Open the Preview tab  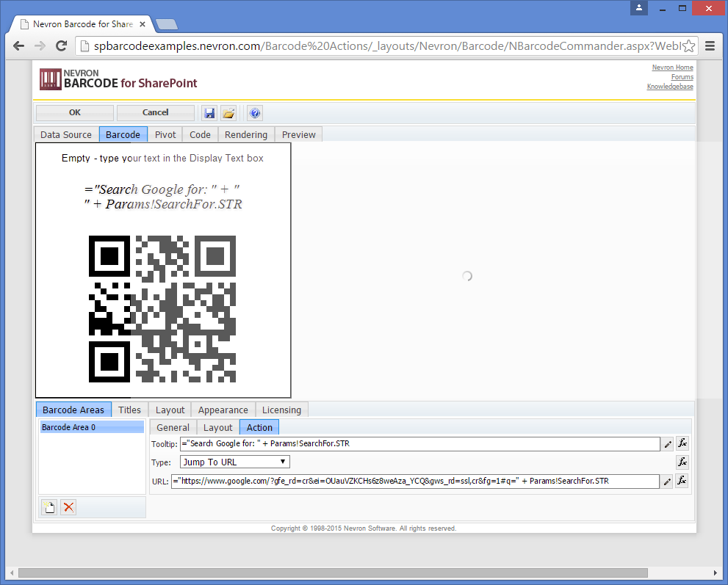click(x=298, y=134)
